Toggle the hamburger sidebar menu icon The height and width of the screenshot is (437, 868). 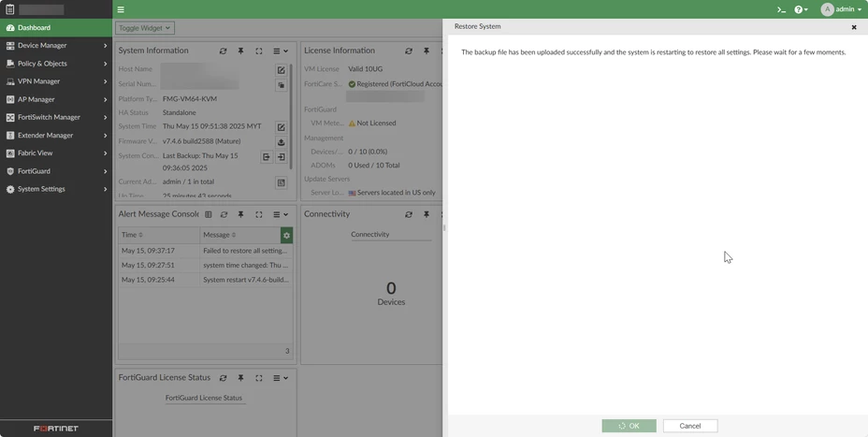pyautogui.click(x=121, y=9)
